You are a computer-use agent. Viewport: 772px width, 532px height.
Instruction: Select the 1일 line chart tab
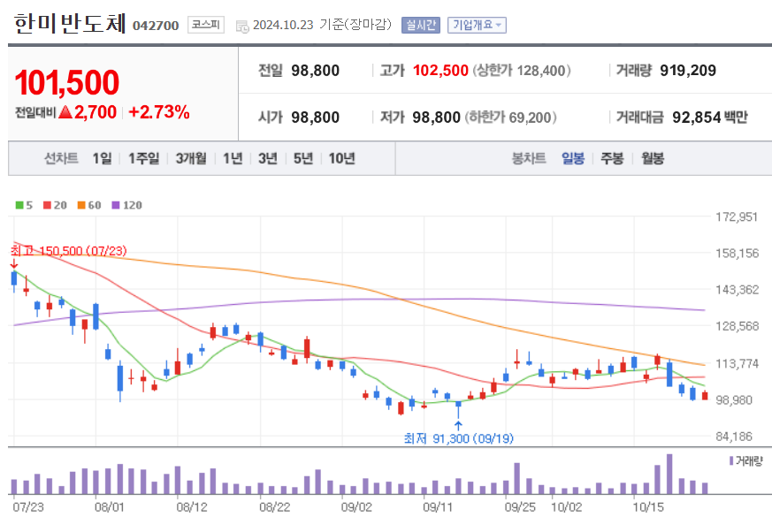click(102, 158)
